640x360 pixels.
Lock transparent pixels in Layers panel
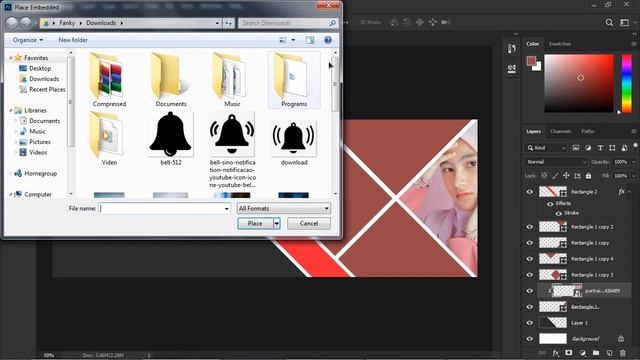click(544, 176)
